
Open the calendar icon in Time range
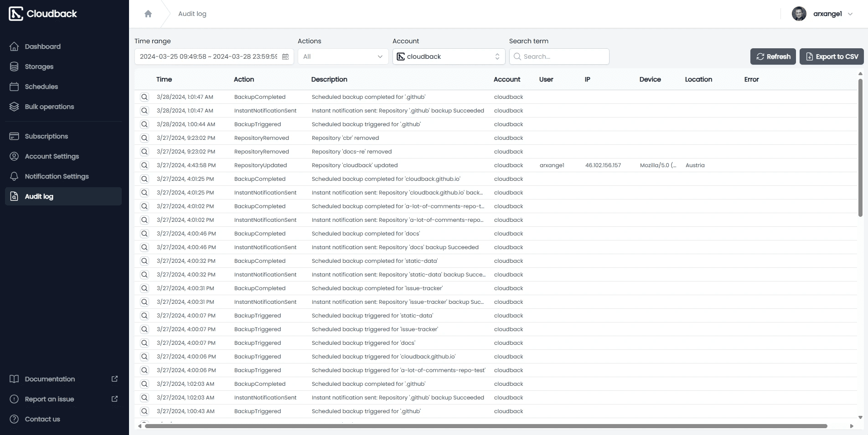285,56
